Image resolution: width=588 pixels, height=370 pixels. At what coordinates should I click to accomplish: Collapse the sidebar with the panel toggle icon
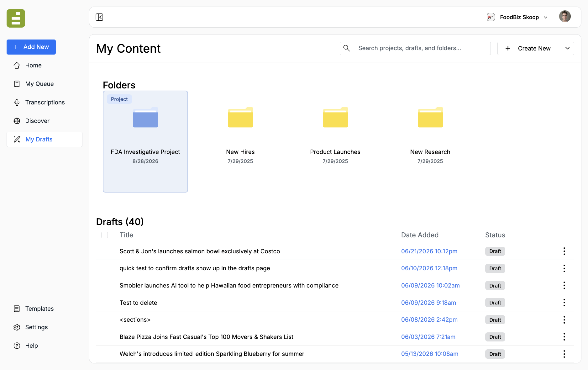(99, 17)
